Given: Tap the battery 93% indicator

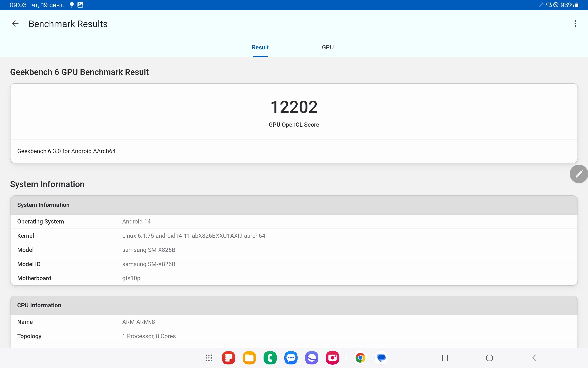Looking at the screenshot, I should (569, 5).
